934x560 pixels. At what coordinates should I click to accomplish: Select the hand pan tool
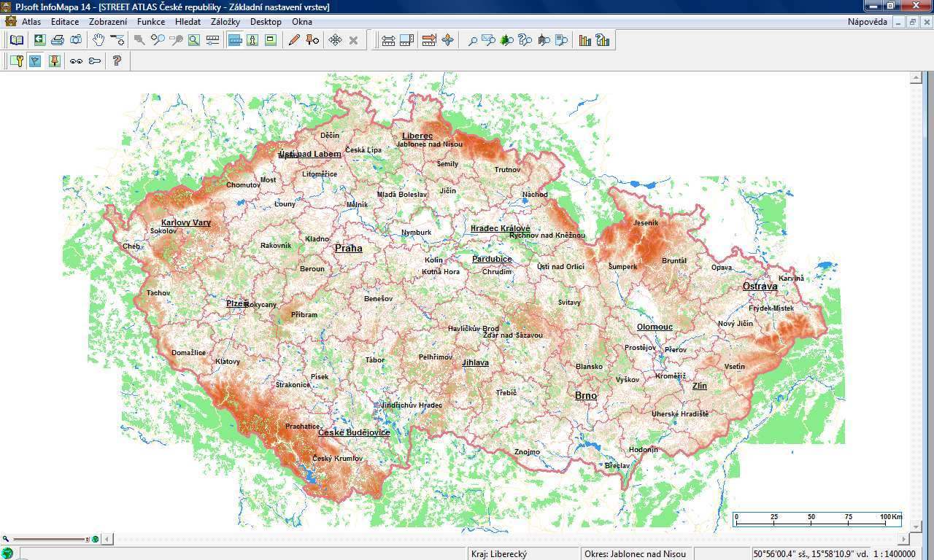(x=99, y=40)
